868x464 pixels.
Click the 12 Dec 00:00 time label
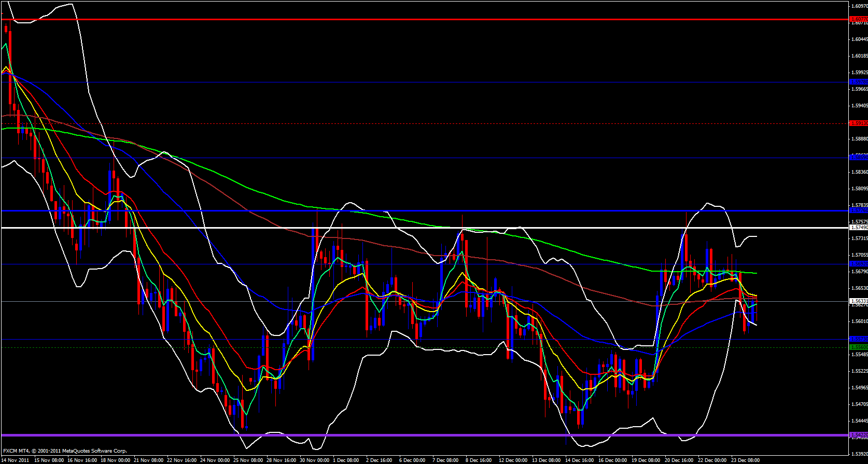[x=513, y=460]
